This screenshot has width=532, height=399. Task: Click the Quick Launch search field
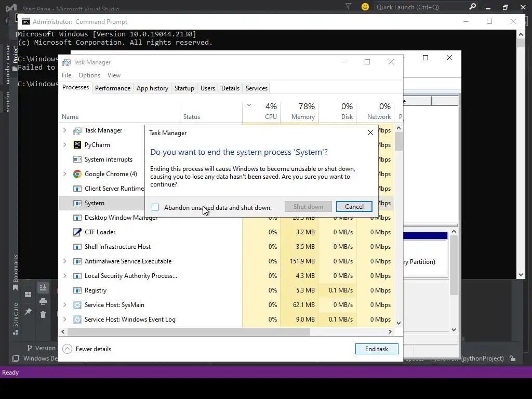point(421,7)
